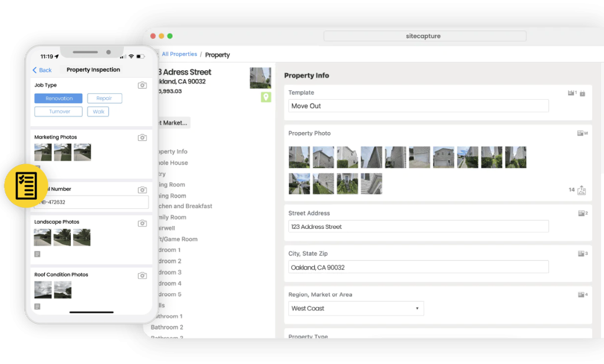Image resolution: width=604 pixels, height=364 pixels.
Task: Click the upload photos icon next to 14
Action: click(x=582, y=190)
